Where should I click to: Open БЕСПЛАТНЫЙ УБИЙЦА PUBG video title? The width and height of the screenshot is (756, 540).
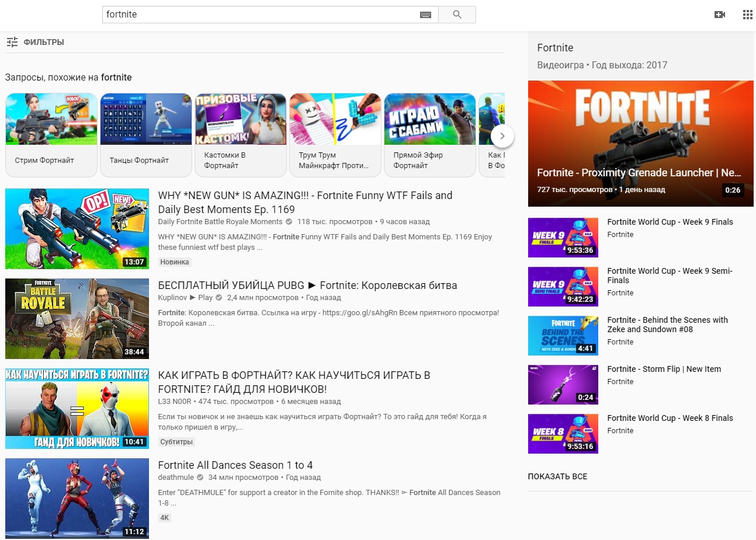tap(307, 285)
